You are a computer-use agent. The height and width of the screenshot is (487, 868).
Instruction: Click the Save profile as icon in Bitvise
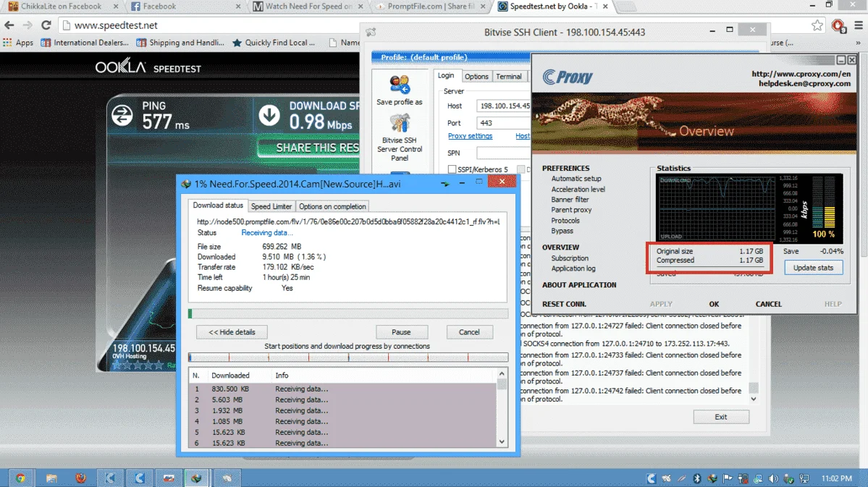(x=399, y=85)
